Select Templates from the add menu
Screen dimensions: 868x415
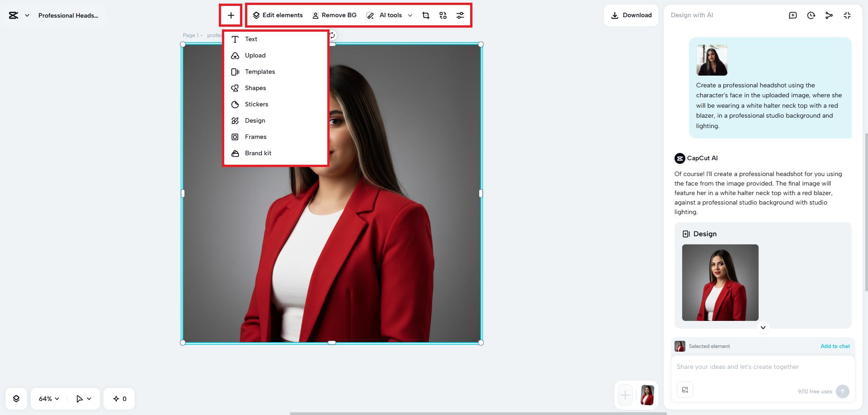point(260,72)
